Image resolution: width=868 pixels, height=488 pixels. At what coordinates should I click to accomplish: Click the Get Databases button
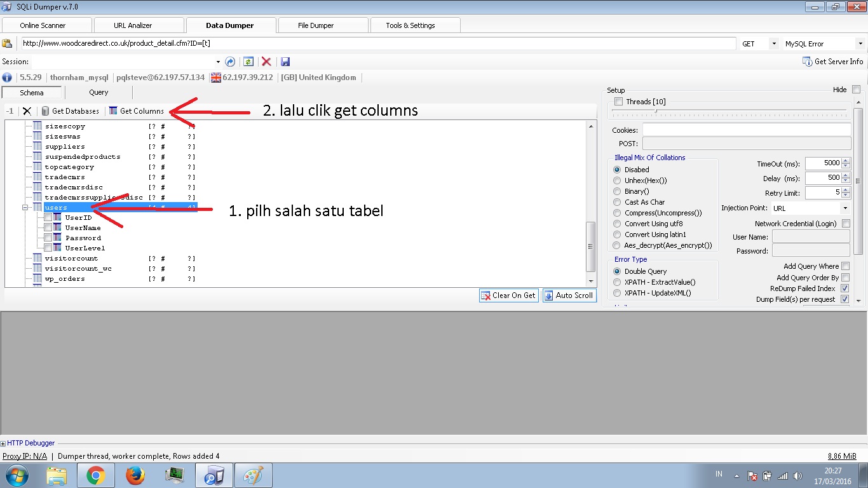70,111
